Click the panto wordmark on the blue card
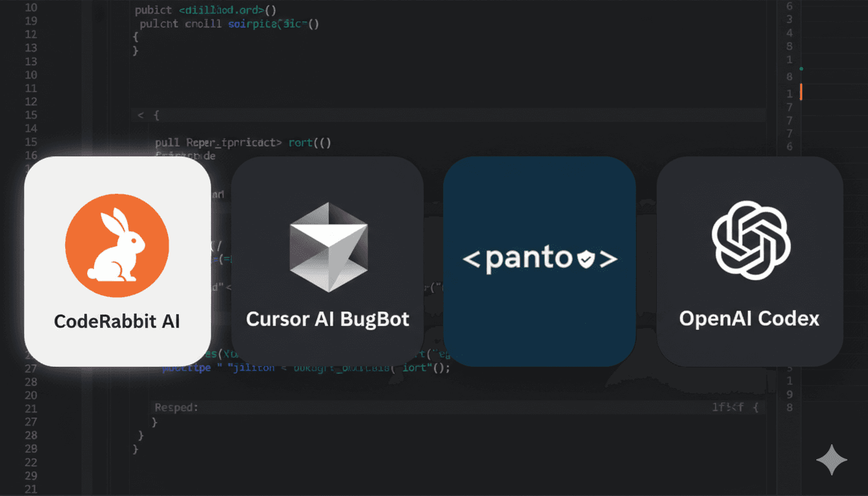 (530, 257)
